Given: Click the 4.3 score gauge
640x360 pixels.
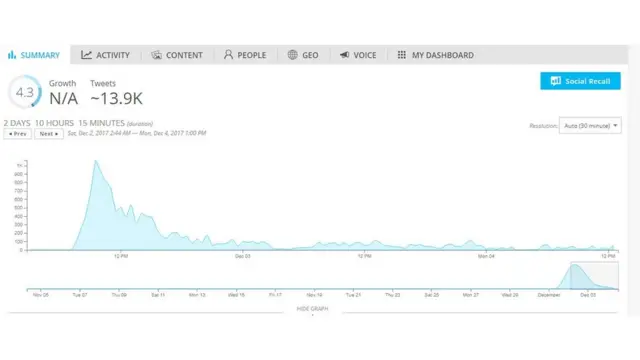Looking at the screenshot, I should coord(25,92).
